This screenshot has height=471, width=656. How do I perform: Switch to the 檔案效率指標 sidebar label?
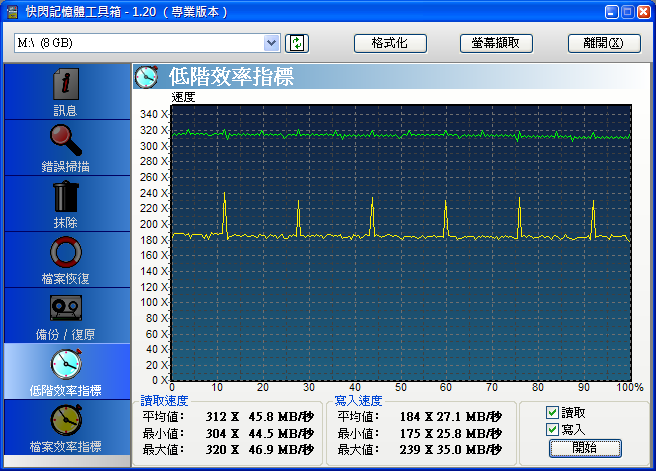[x=65, y=447]
